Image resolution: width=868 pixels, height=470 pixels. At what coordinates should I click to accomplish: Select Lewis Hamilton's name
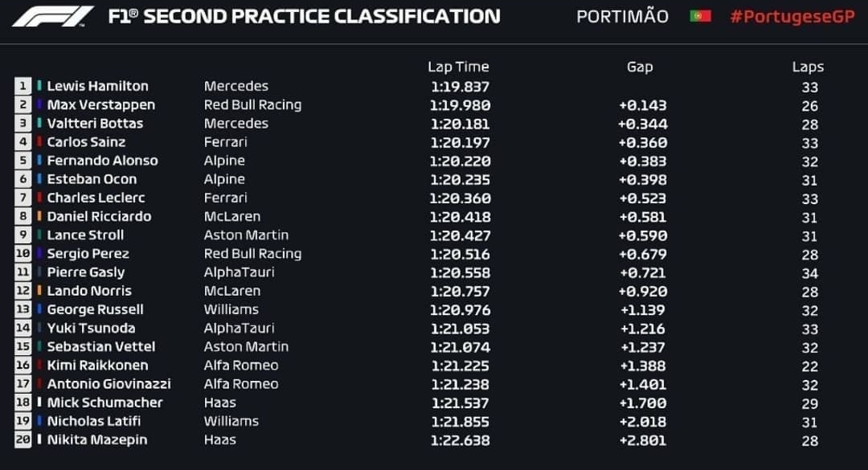tap(97, 86)
